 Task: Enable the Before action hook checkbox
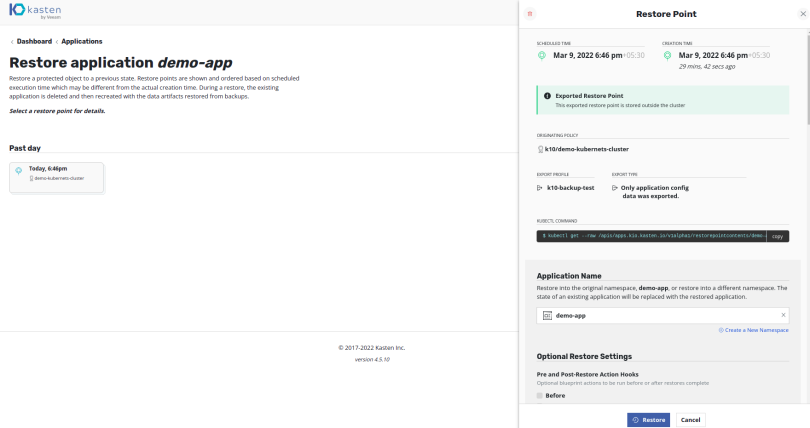539,395
